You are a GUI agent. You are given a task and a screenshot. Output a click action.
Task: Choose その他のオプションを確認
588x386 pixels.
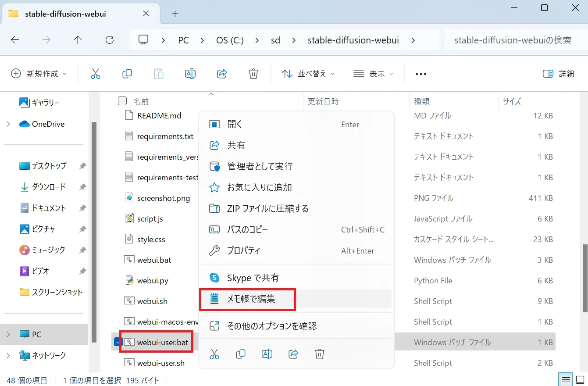(296, 326)
